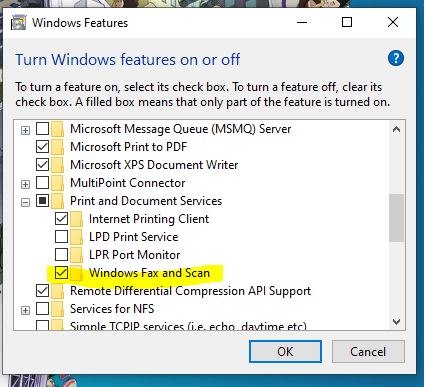Click the features list scrollbar thumb
424x387 pixels.
[x=396, y=218]
